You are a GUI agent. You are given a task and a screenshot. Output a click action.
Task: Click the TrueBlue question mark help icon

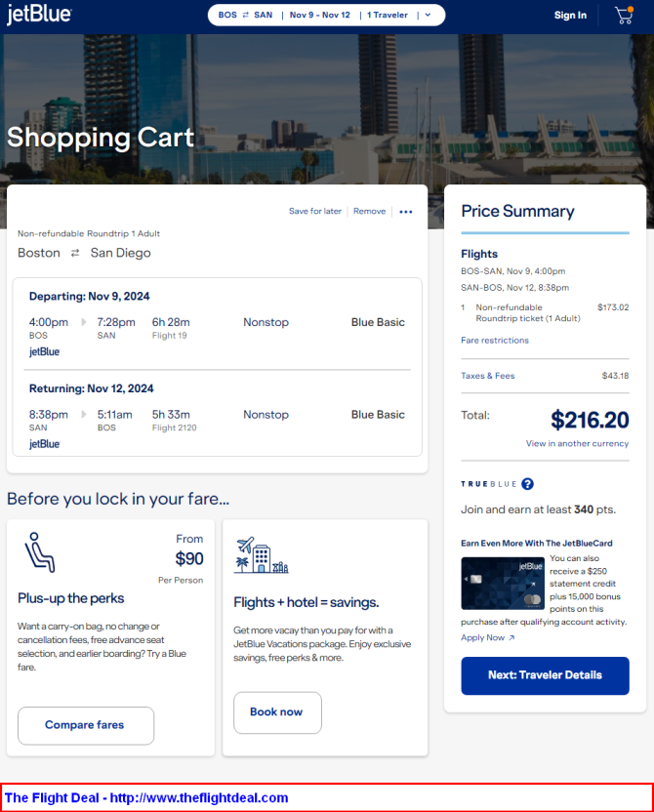(x=527, y=484)
